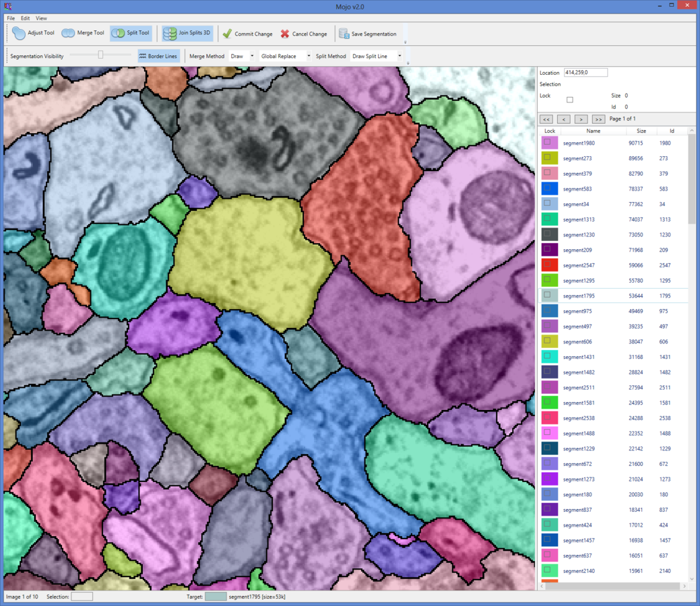Image resolution: width=700 pixels, height=606 pixels.
Task: Lock segment209 via its checkbox
Action: 547,249
